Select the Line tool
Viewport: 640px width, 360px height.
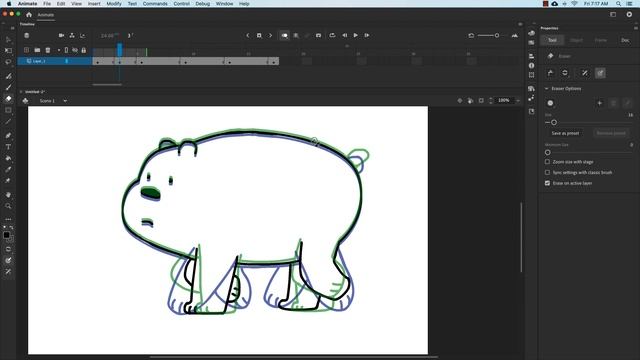(x=8, y=122)
